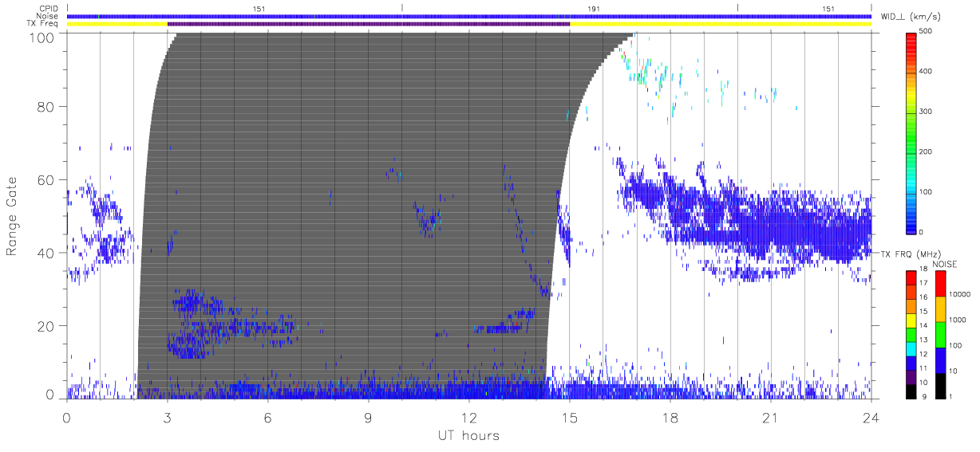This screenshot has width=980, height=452.
Task: Click the 60 tick on Range Gate axis
Action: [x=47, y=179]
